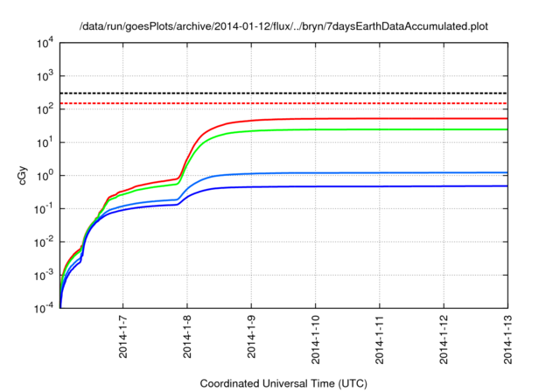Click the 2014-1-9 date label
560x392 pixels.
pyautogui.click(x=251, y=337)
